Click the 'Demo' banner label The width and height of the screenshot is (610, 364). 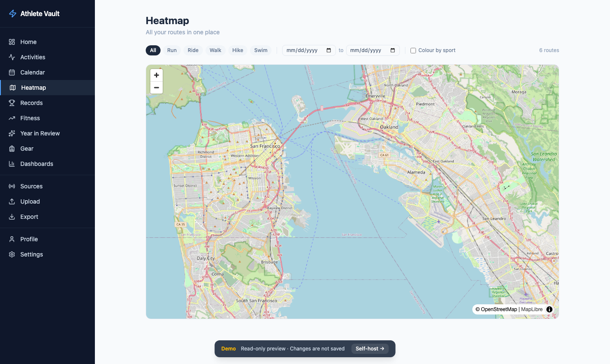click(x=228, y=349)
